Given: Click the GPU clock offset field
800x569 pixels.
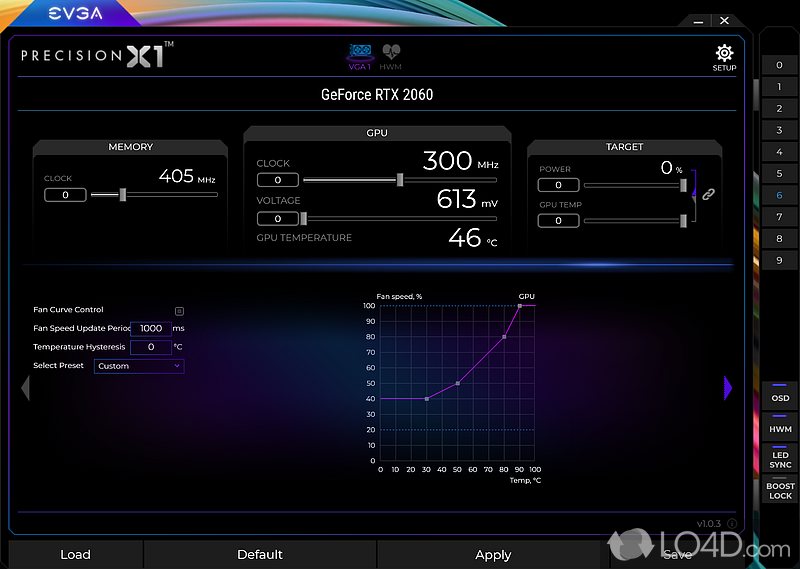Looking at the screenshot, I should point(278,180).
